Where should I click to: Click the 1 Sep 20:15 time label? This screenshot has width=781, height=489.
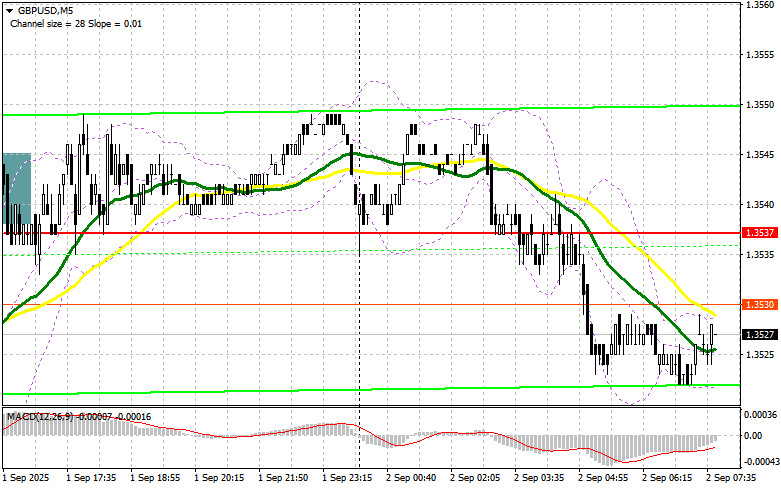point(219,478)
